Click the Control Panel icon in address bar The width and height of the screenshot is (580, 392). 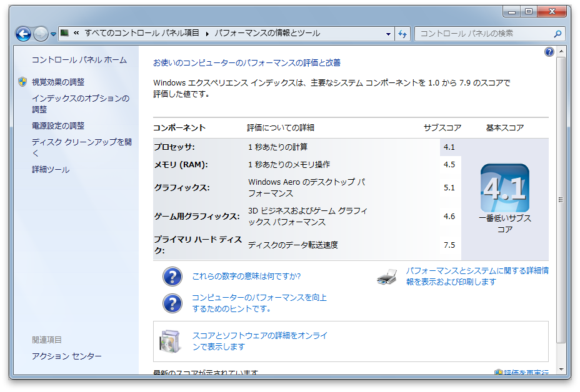click(64, 33)
